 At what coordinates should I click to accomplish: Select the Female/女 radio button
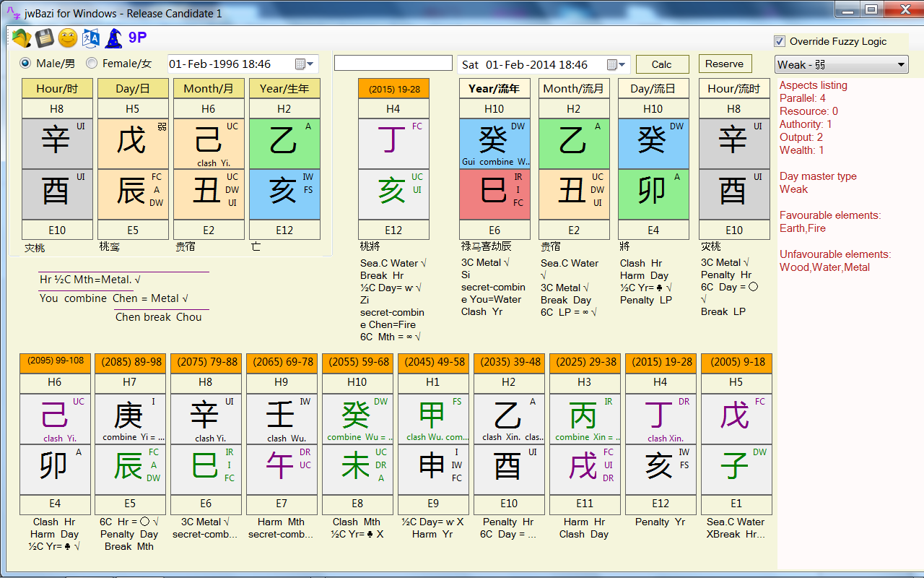point(92,62)
